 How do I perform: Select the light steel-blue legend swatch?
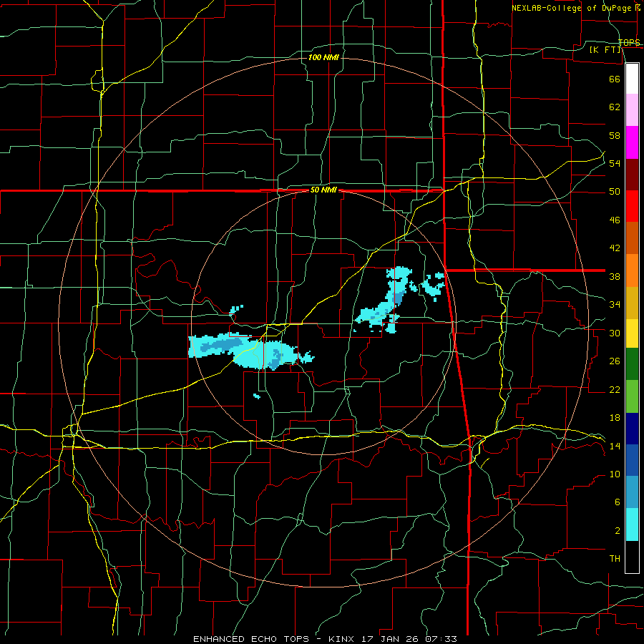(632, 492)
